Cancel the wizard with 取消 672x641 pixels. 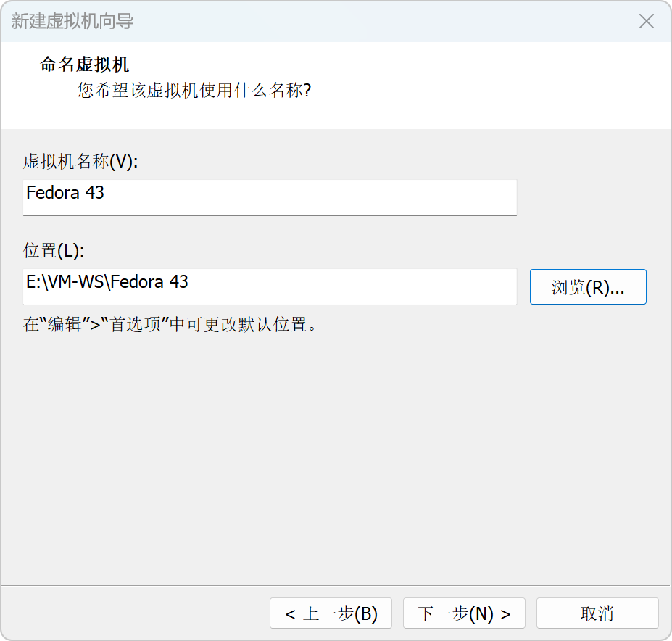[x=597, y=613]
